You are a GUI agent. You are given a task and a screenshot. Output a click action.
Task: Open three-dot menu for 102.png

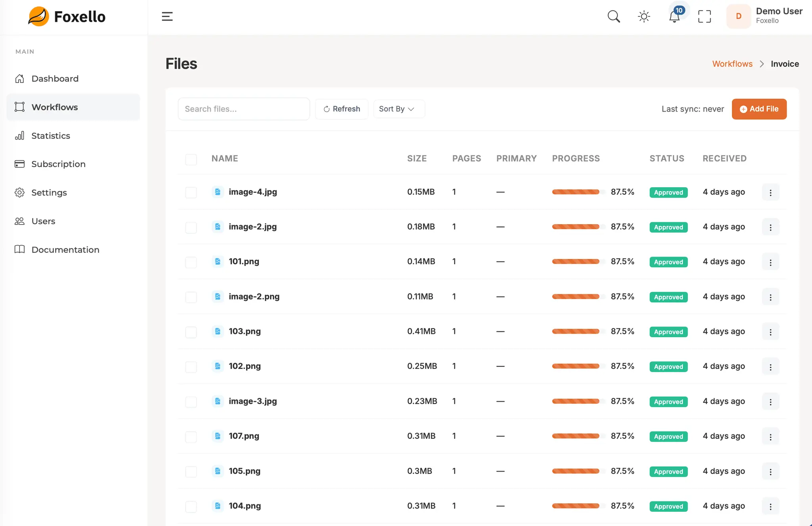[x=770, y=367]
